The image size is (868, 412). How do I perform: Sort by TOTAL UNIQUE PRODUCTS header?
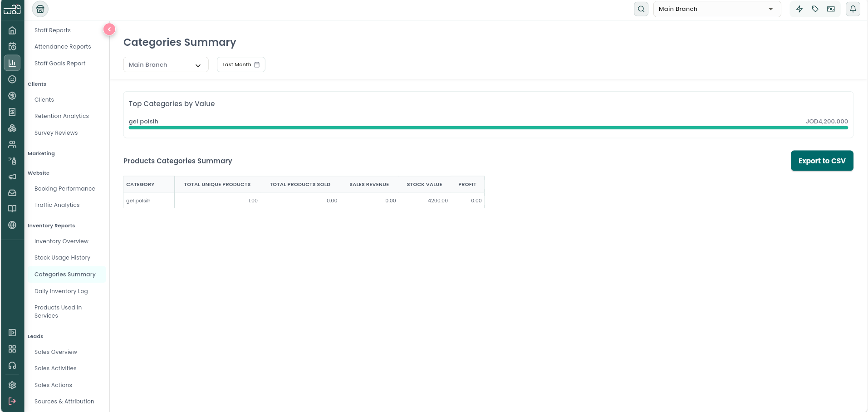coord(217,184)
